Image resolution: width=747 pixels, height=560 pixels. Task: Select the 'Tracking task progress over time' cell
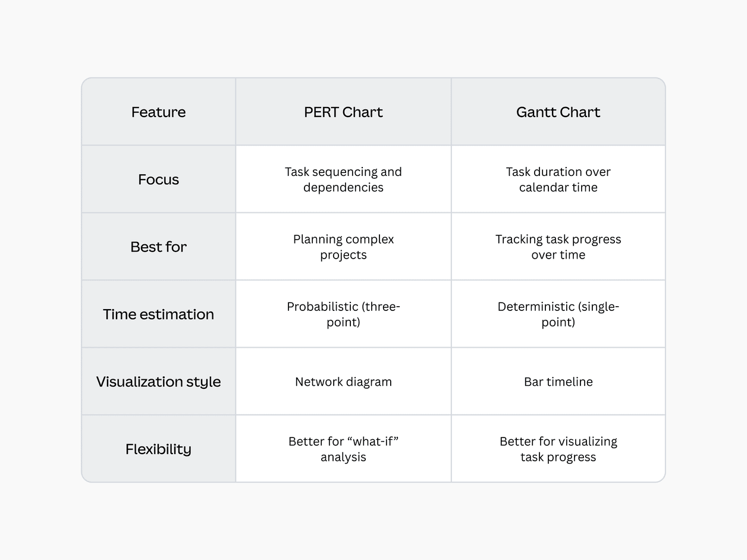click(x=558, y=247)
